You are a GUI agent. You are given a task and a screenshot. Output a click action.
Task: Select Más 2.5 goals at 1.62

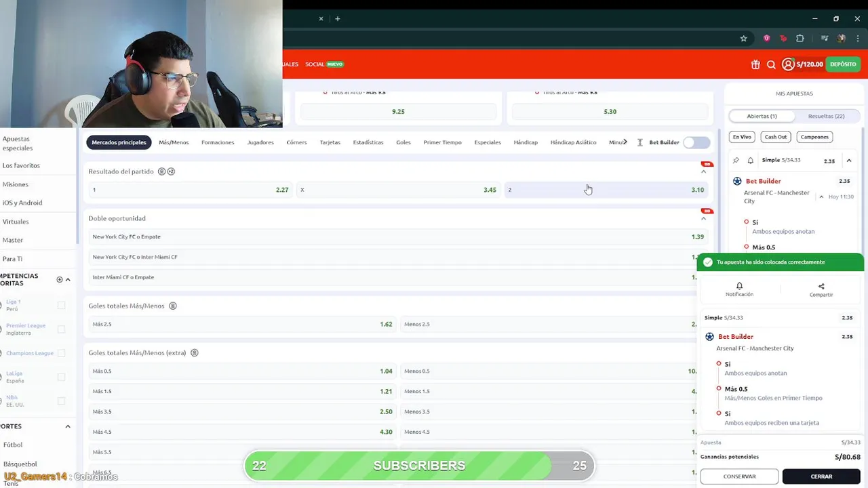click(242, 324)
